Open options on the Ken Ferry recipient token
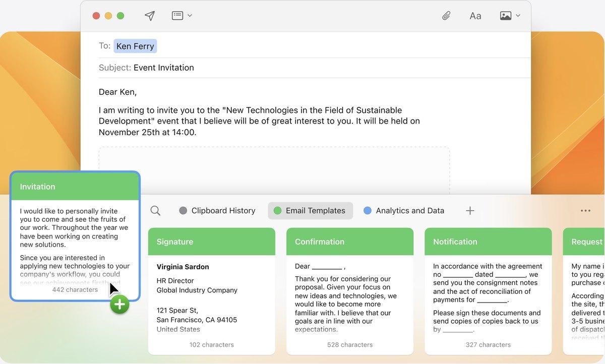The image size is (605, 364). click(x=135, y=46)
